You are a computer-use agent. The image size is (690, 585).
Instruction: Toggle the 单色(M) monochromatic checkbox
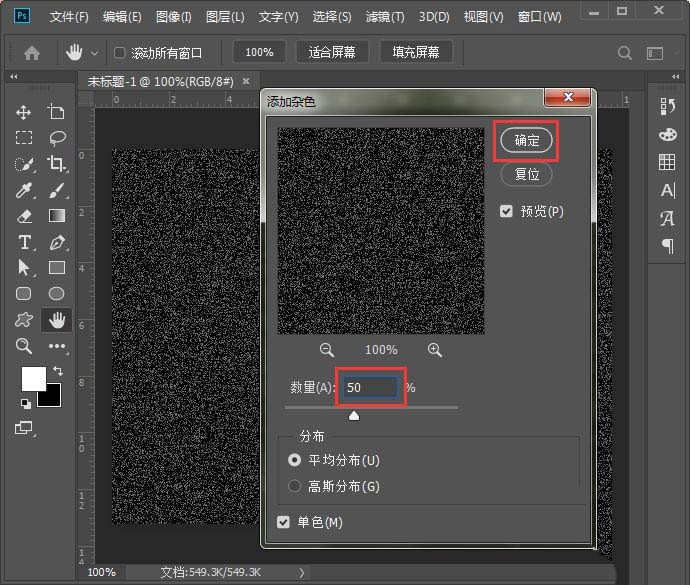(284, 522)
